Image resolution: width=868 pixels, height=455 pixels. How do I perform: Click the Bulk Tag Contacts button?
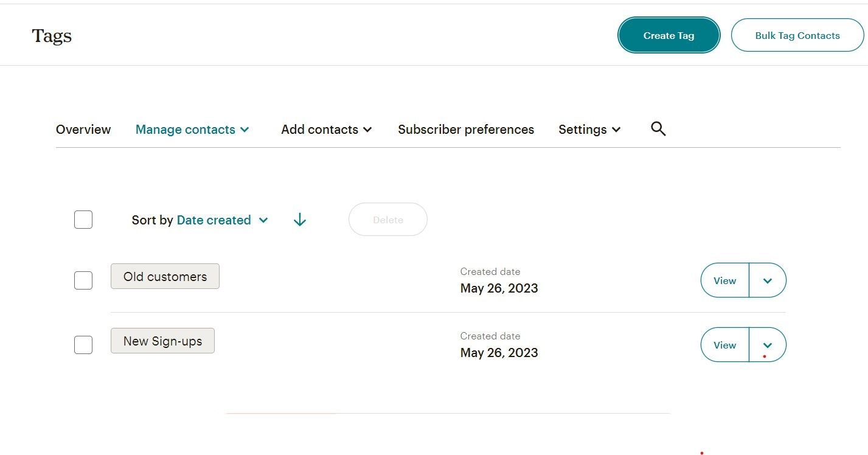[x=797, y=35]
